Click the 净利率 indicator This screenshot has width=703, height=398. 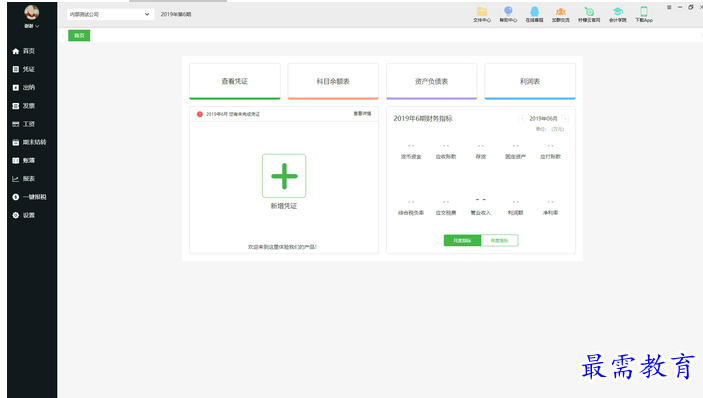click(x=551, y=208)
